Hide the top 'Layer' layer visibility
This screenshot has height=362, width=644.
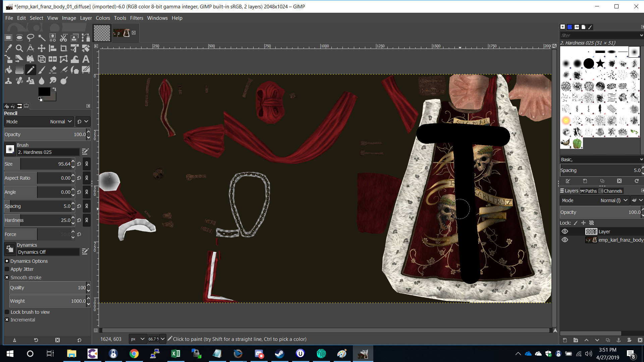coord(565,232)
